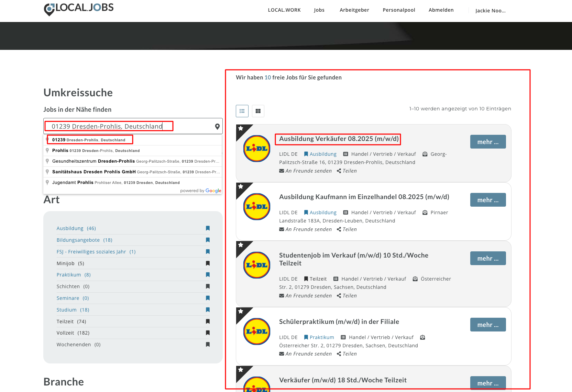
Task: Click bookmark icon in Studium filter row
Action: pyautogui.click(x=208, y=310)
